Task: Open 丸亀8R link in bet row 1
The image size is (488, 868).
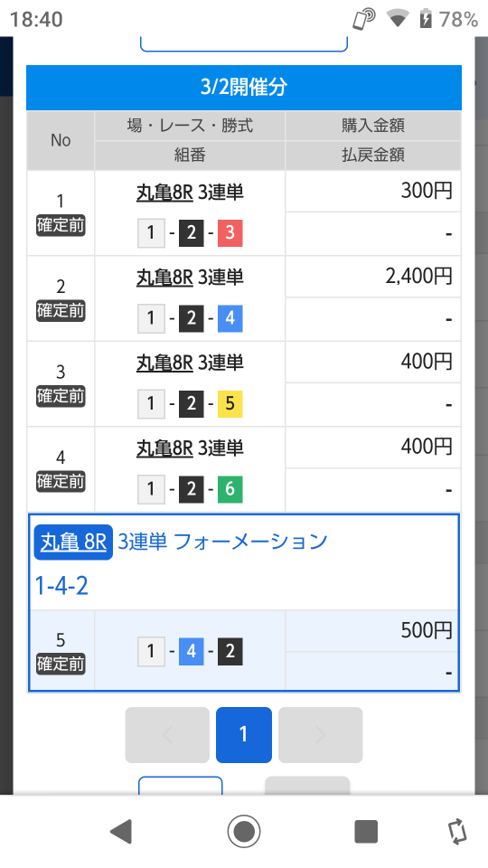Action: click(x=164, y=193)
